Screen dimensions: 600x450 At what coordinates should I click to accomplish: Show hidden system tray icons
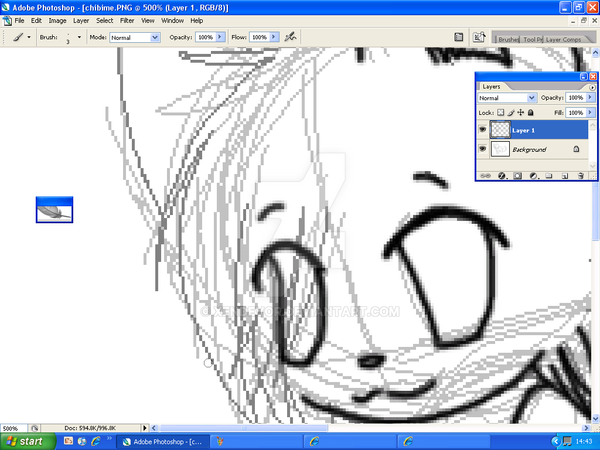556,442
